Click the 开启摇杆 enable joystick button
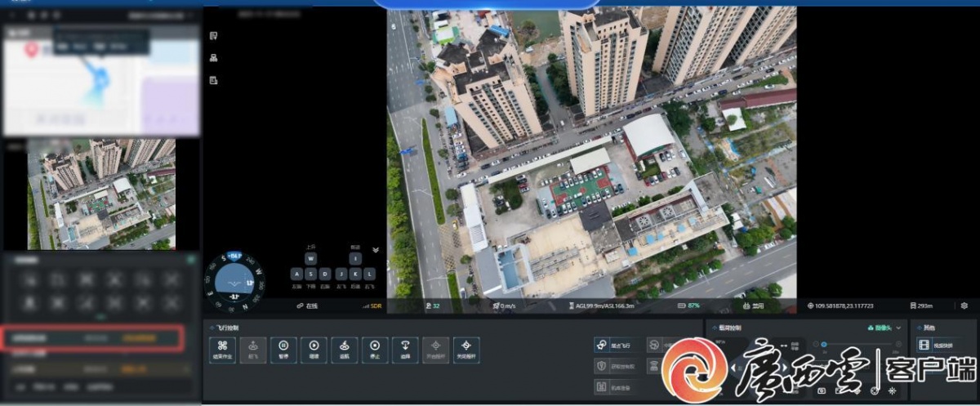The image size is (980, 406). point(436,350)
